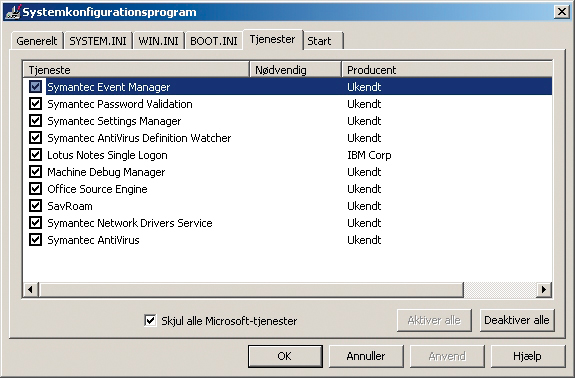Select the Symantec Password Validation row text

(x=120, y=104)
